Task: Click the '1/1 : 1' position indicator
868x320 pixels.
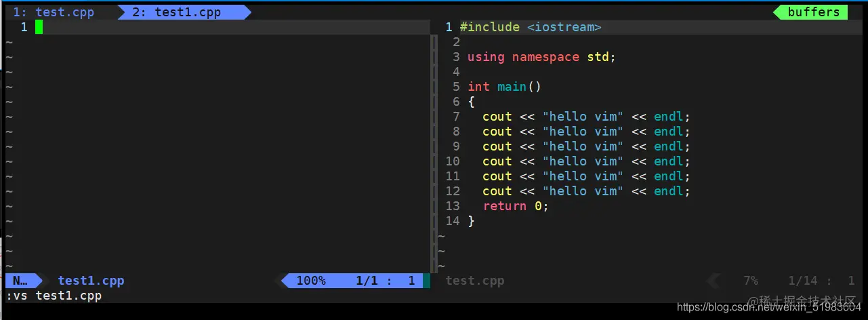Action: pos(385,281)
